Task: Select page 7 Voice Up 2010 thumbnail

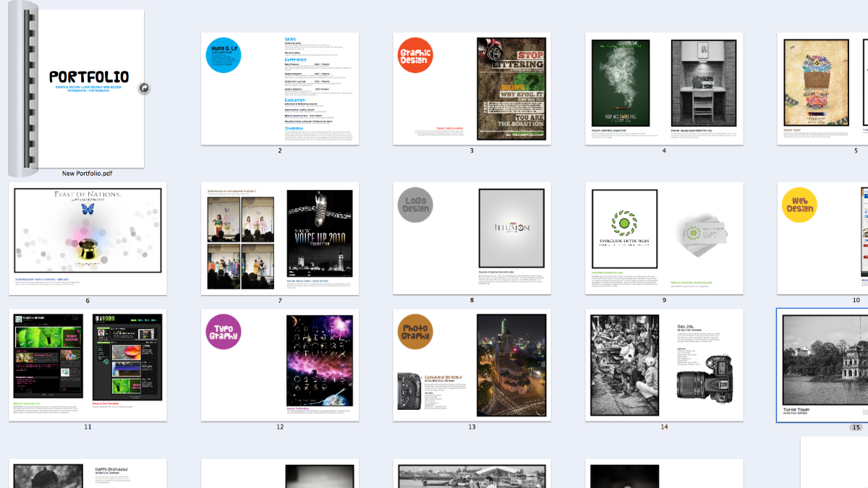Action: click(280, 239)
